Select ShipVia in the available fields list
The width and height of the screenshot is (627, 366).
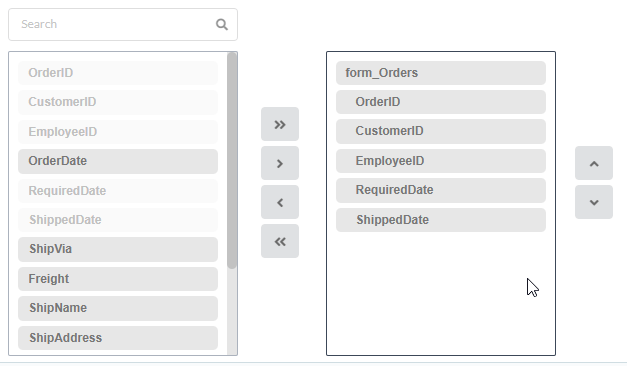[118, 249]
